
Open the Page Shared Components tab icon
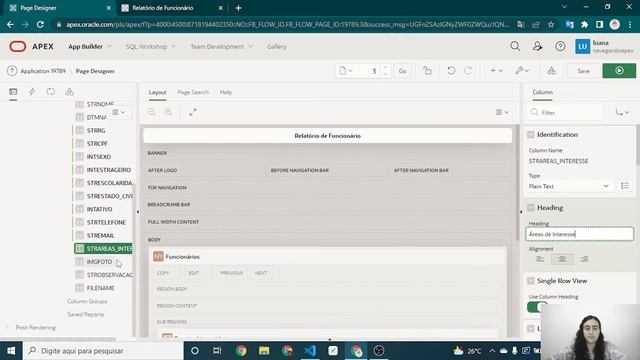pos(69,91)
